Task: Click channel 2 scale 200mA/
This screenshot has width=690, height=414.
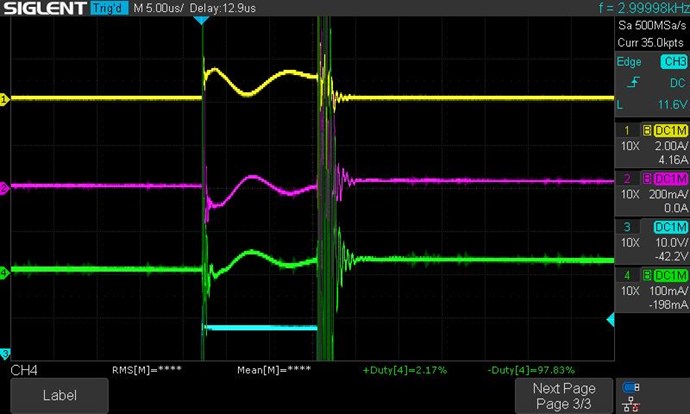Action: coord(668,194)
